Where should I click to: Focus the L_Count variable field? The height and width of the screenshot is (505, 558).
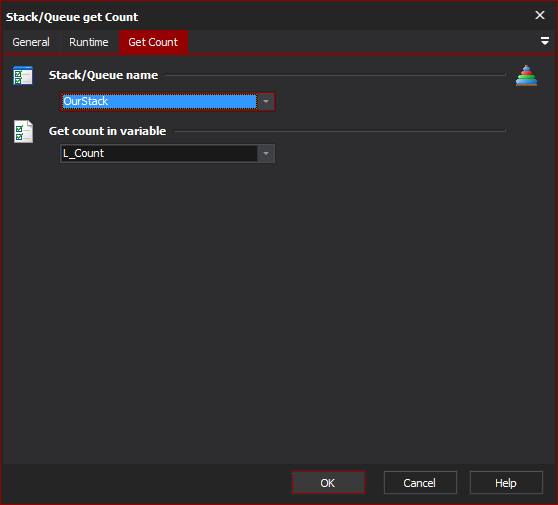tap(159, 153)
